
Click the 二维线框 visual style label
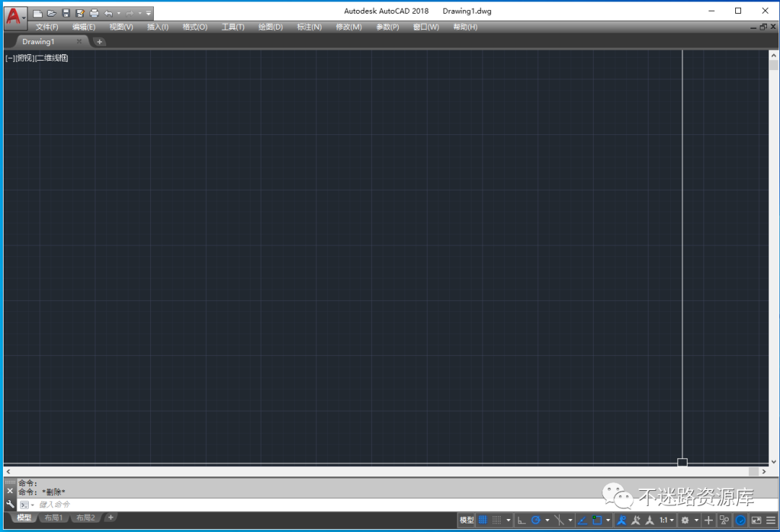[x=52, y=58]
